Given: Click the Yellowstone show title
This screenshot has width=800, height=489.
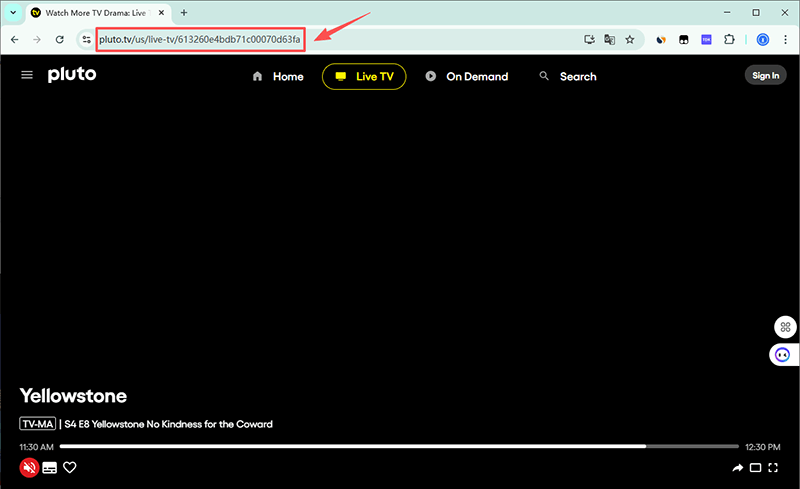Looking at the screenshot, I should pos(73,396).
